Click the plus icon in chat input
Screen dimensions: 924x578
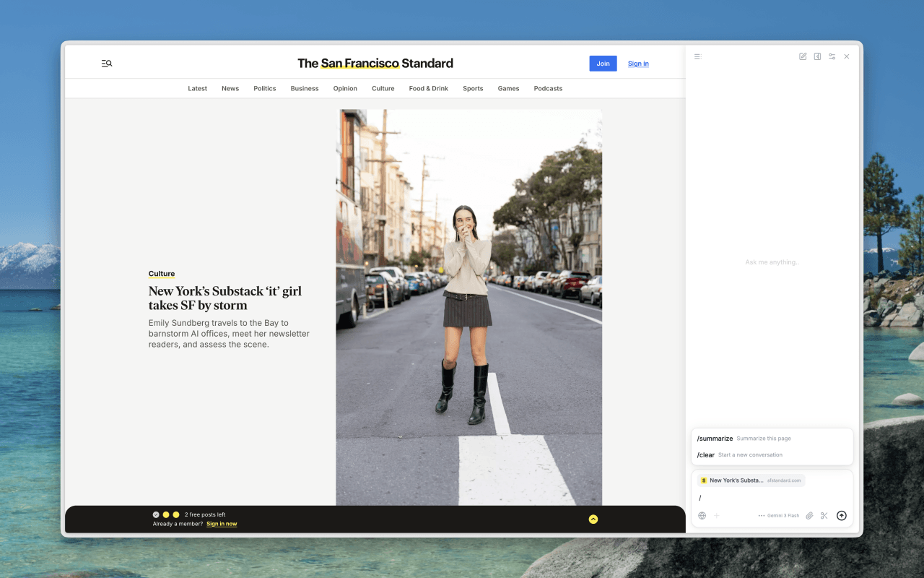point(717,516)
